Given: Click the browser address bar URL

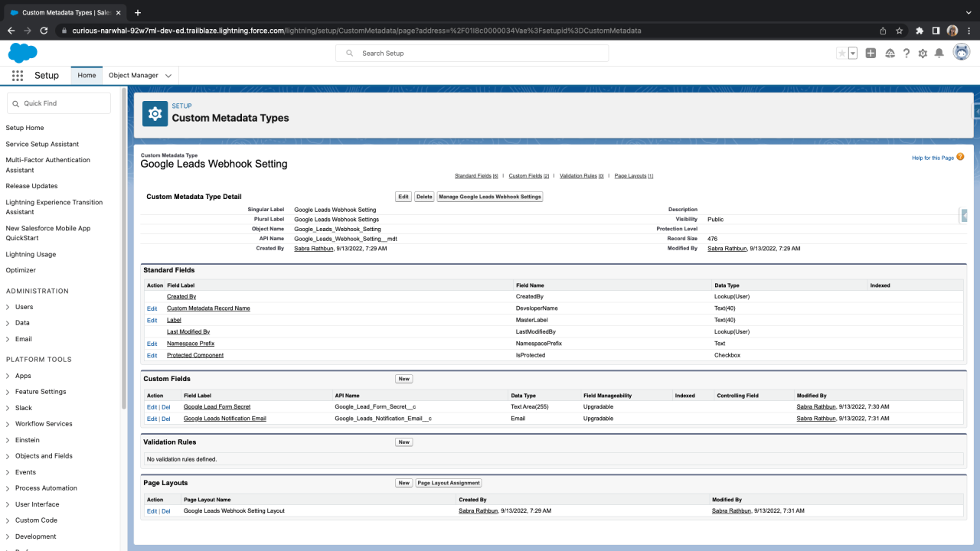Looking at the screenshot, I should [356, 31].
